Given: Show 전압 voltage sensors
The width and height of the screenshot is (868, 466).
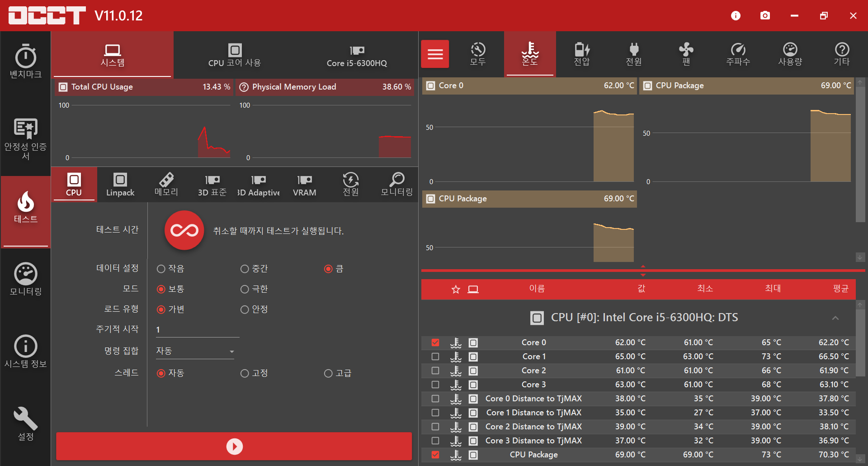Looking at the screenshot, I should click(582, 54).
